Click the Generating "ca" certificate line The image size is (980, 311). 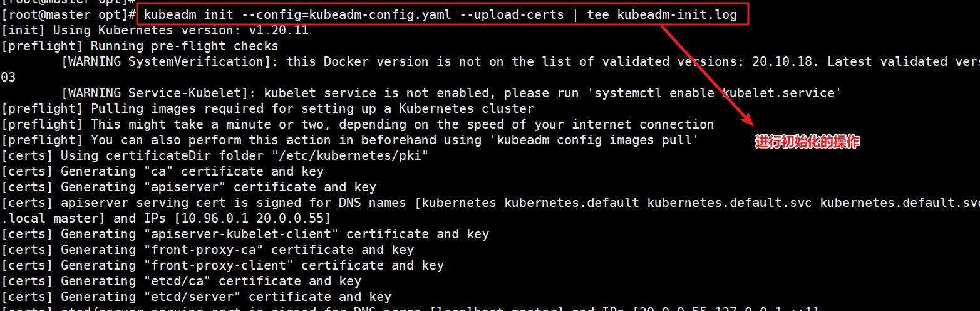click(163, 171)
